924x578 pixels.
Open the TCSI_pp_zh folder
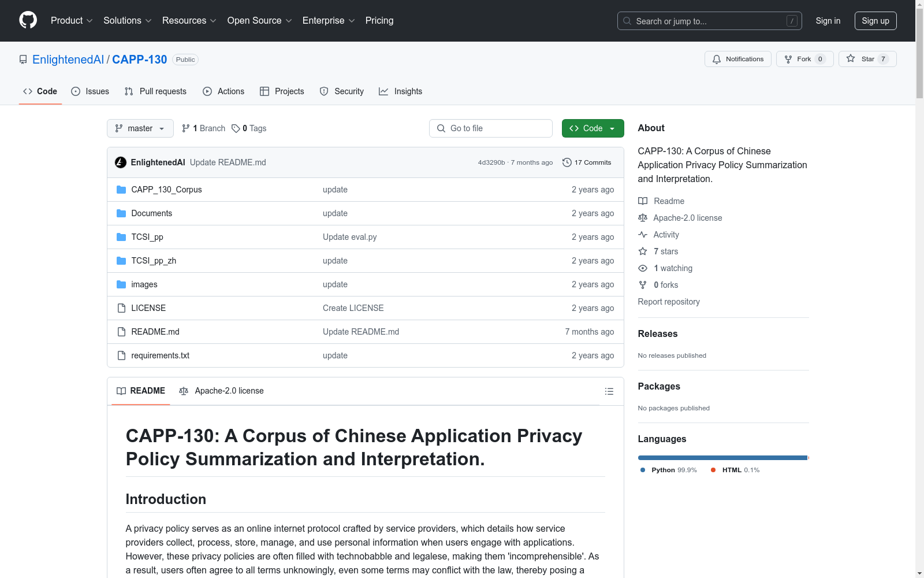[154, 261]
